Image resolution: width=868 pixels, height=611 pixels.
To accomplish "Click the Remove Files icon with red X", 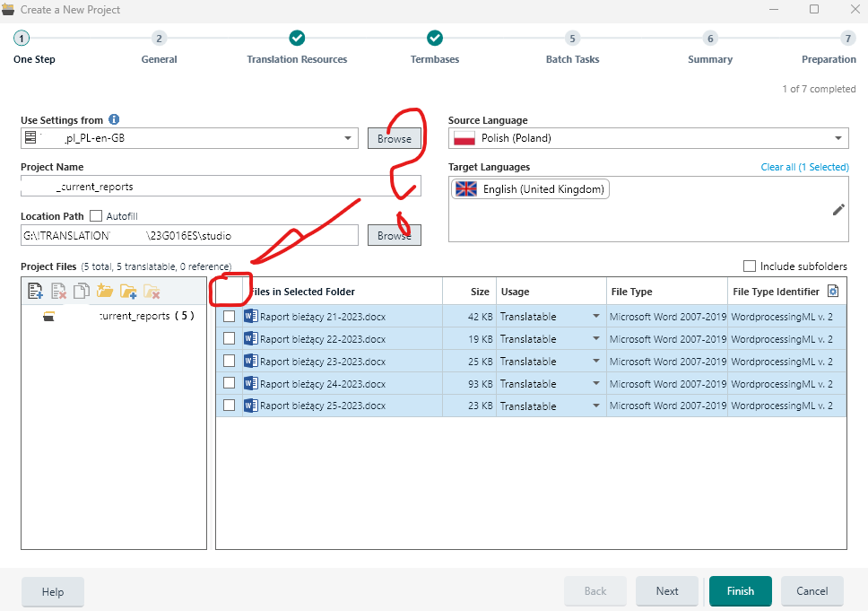I will pos(58,291).
